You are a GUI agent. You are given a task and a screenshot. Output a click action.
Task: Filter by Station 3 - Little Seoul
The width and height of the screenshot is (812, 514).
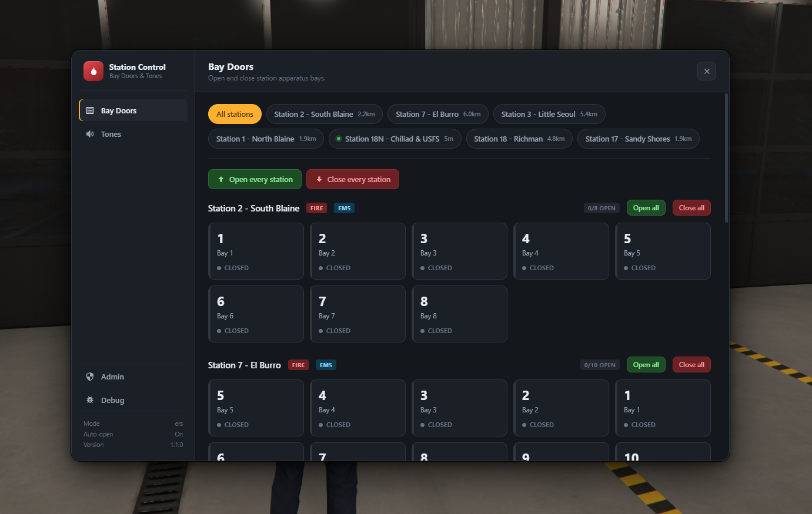tap(549, 114)
